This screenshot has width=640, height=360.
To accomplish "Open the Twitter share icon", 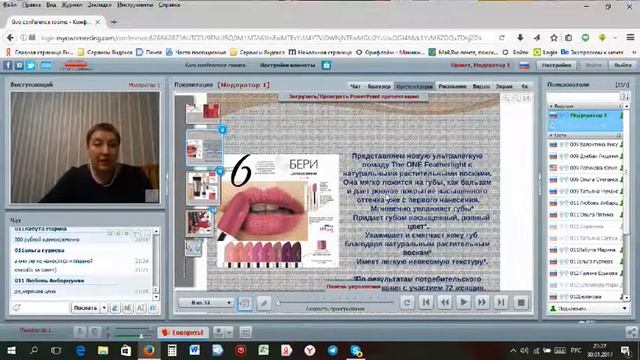I will 30,65.
